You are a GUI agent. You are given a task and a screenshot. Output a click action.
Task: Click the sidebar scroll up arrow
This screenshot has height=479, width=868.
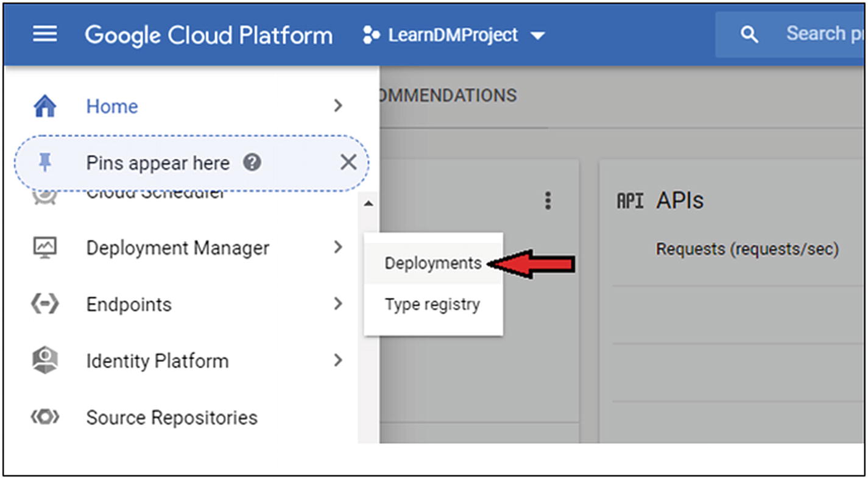coord(368,204)
